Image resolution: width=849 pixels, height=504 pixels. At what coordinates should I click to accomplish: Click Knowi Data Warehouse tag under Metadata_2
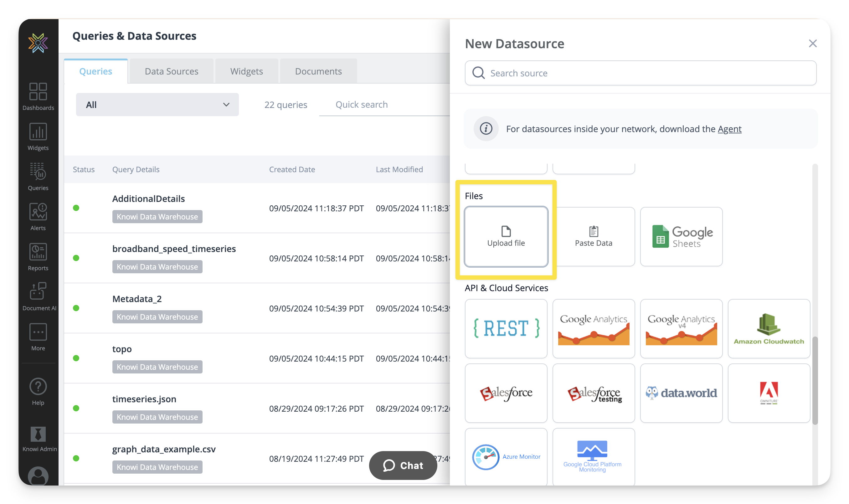(157, 317)
